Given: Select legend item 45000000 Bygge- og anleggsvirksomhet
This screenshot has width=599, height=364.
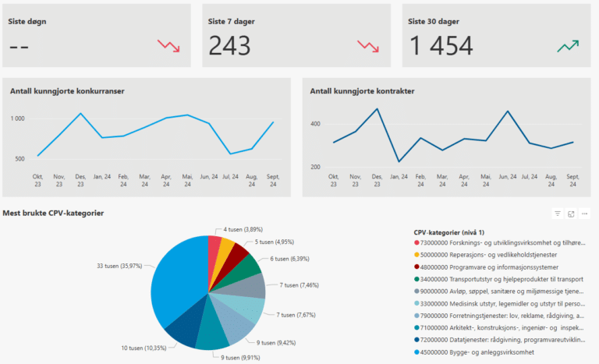Looking at the screenshot, I should click(484, 352).
